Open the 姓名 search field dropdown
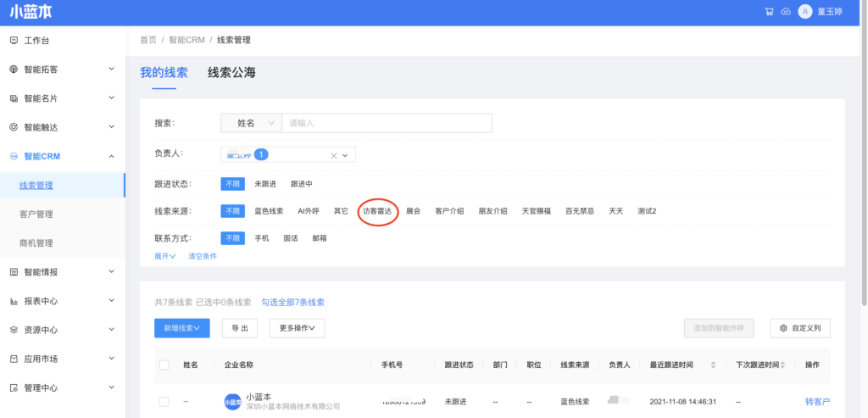This screenshot has width=868, height=418. (x=251, y=123)
